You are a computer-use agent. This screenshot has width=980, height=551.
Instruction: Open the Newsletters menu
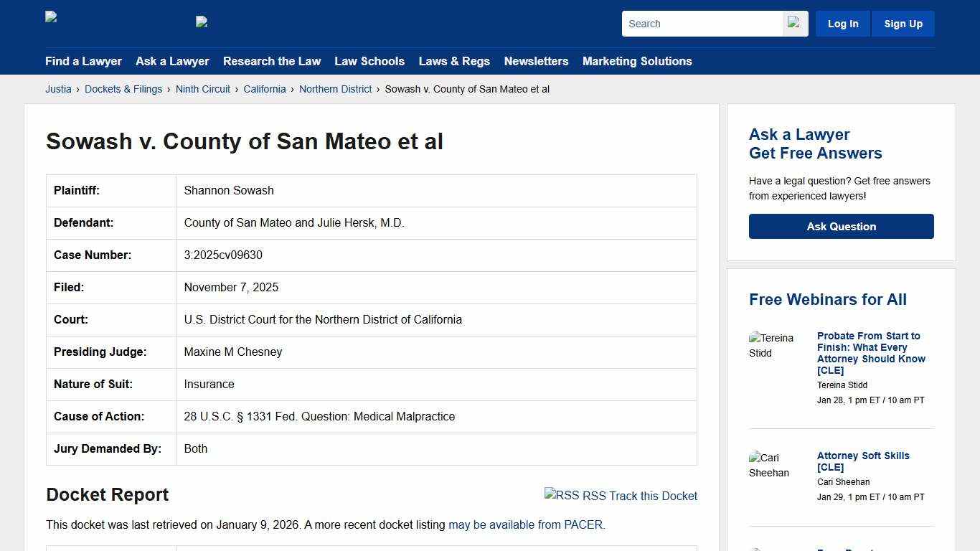tap(536, 61)
